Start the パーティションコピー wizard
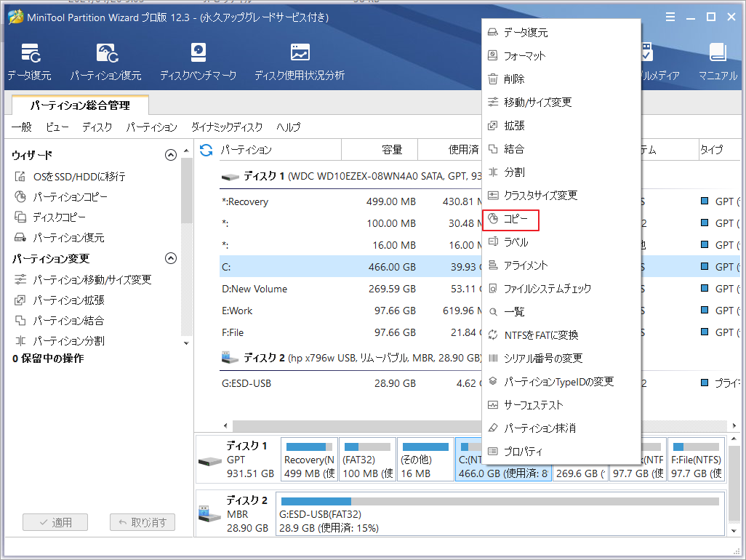The width and height of the screenshot is (746, 560). tap(61, 197)
